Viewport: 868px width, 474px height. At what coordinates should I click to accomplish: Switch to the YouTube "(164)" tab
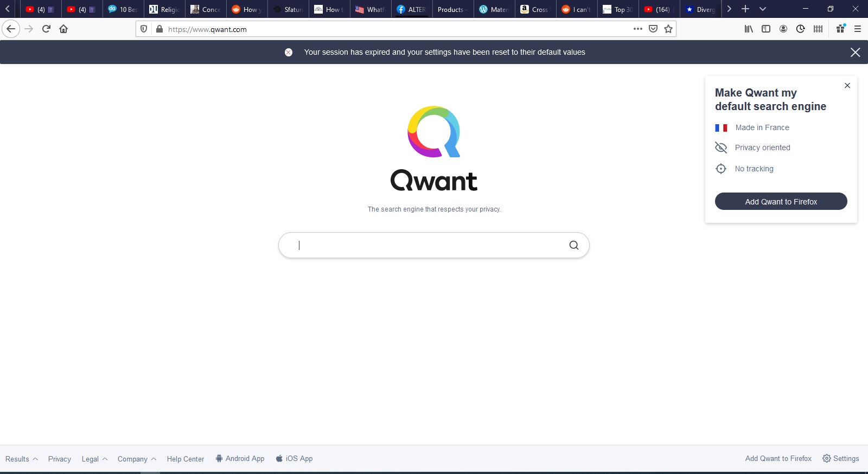(x=659, y=9)
